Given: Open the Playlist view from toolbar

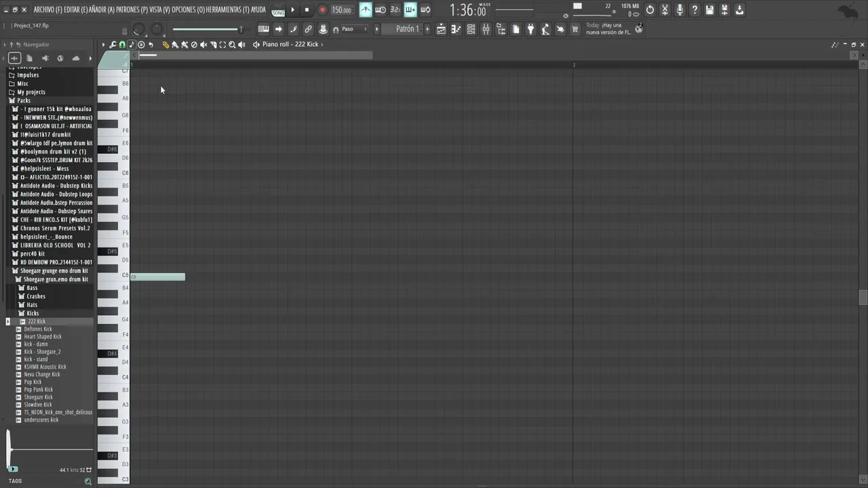Looking at the screenshot, I should pos(441,29).
